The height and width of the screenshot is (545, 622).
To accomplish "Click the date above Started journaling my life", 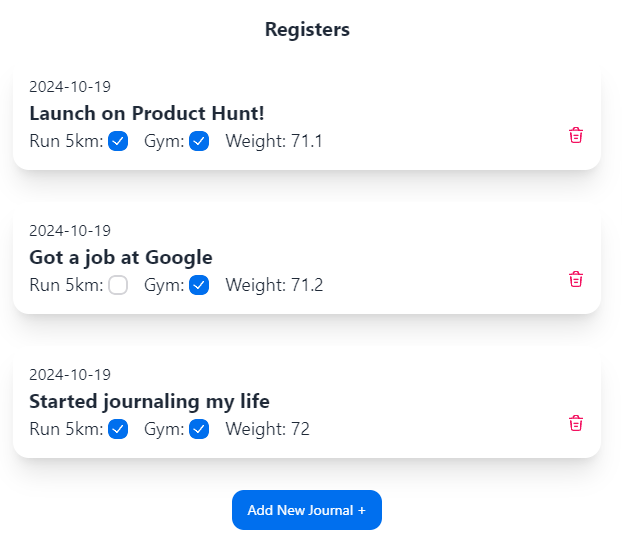I will [x=70, y=375].
